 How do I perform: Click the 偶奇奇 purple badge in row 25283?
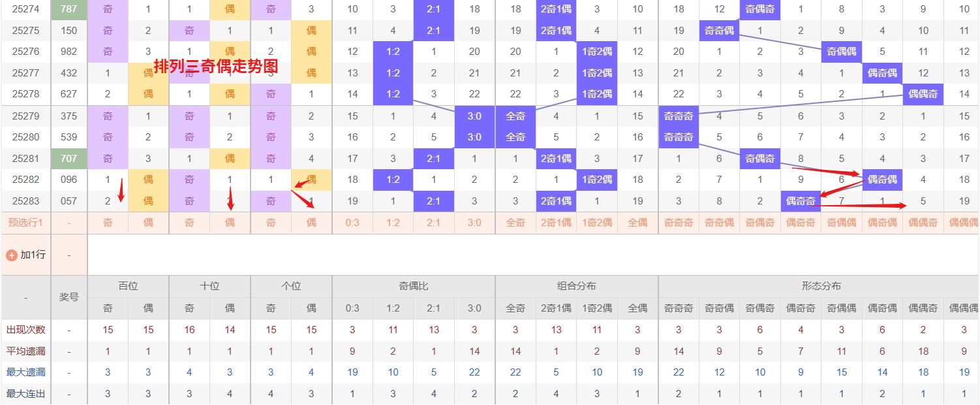(x=801, y=201)
